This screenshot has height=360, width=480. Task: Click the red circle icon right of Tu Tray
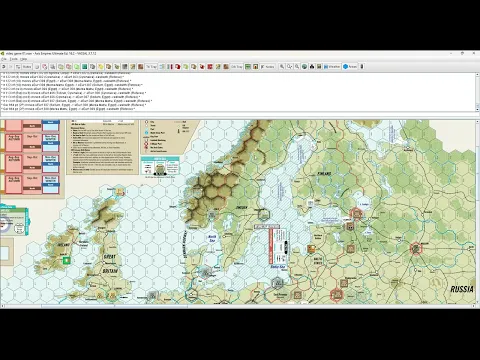coord(177,67)
